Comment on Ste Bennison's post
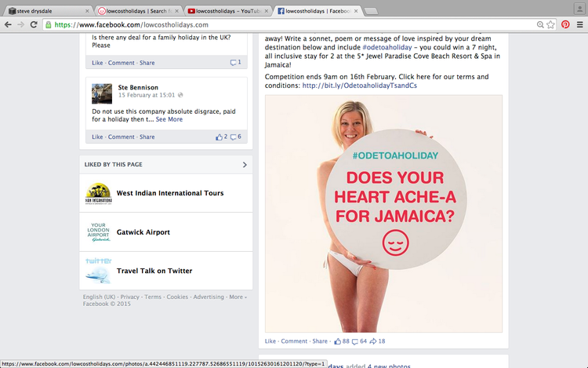 [121, 137]
